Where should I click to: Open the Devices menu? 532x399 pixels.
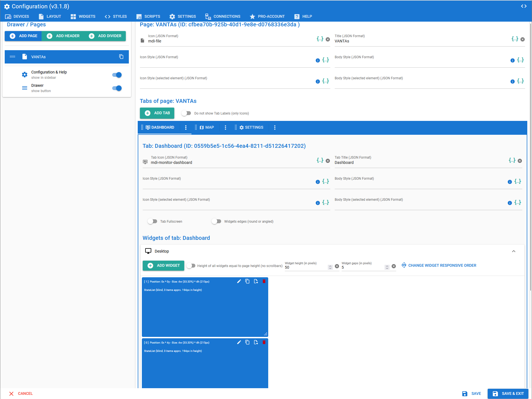(x=17, y=16)
